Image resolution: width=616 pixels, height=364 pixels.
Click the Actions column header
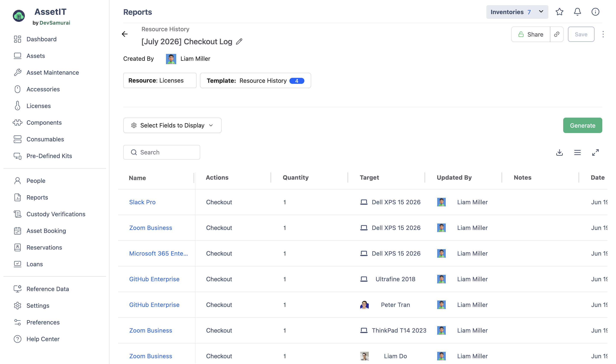point(217,178)
